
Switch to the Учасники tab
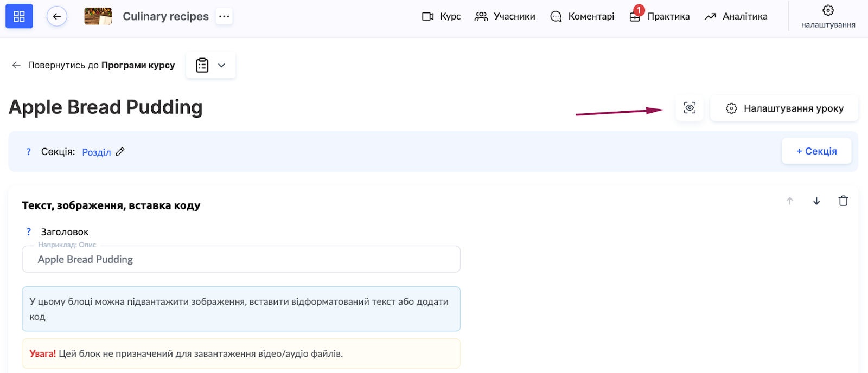505,16
